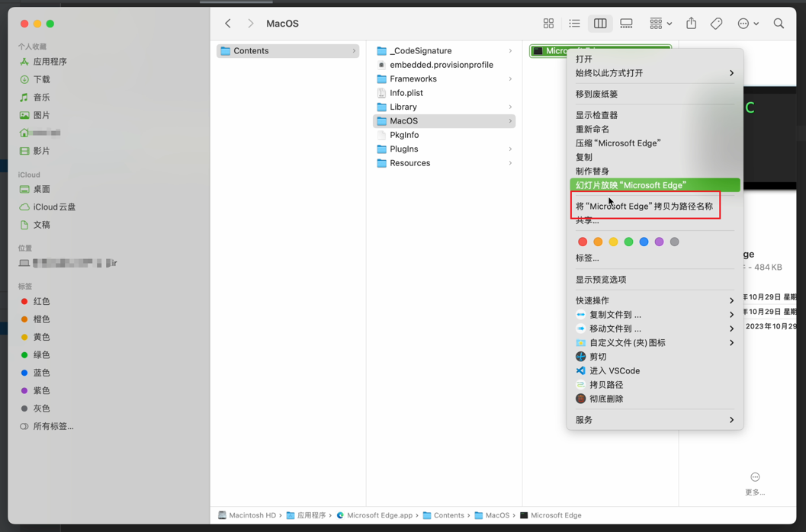This screenshot has height=532, width=806.
Task: Select the gallery view icon
Action: [626, 24]
